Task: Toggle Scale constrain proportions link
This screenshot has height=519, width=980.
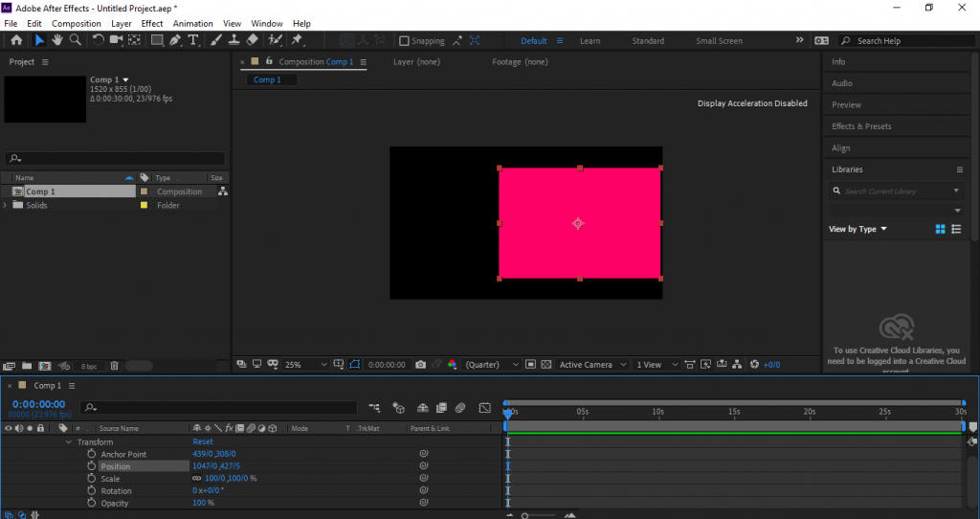Action: tap(197, 479)
